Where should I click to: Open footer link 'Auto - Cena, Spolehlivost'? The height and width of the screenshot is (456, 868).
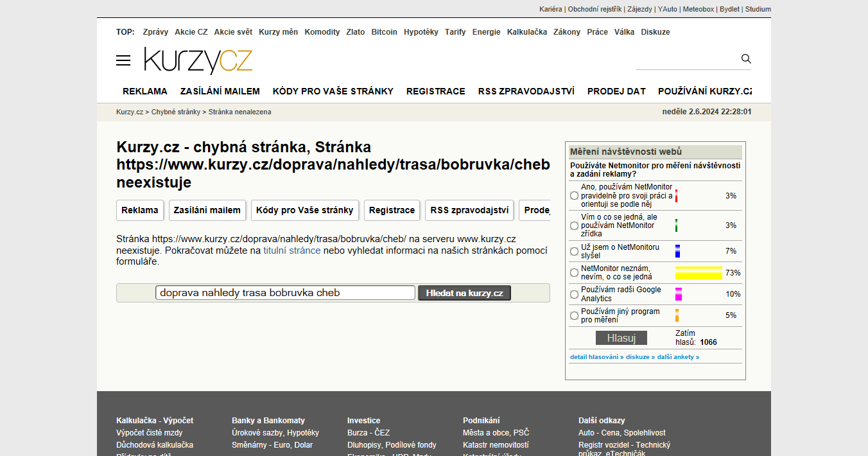[x=622, y=433]
